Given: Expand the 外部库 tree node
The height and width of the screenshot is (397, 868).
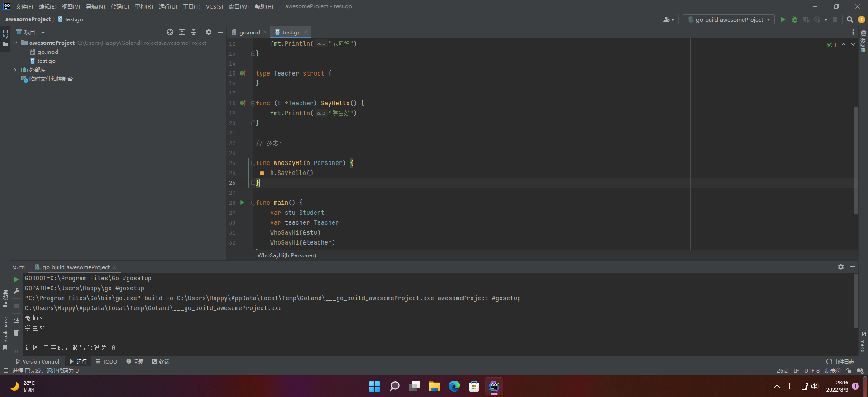Looking at the screenshot, I should [15, 70].
